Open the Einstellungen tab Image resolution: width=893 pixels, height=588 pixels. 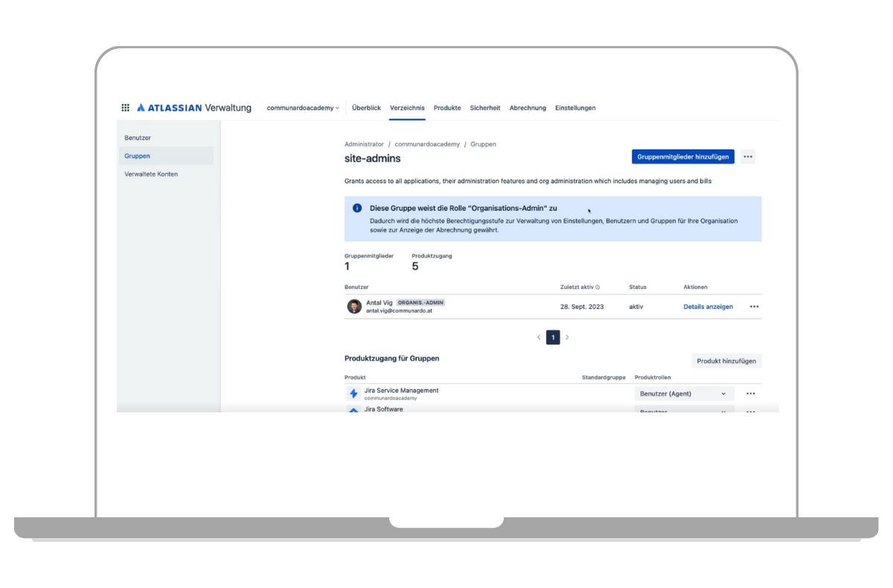pos(575,108)
